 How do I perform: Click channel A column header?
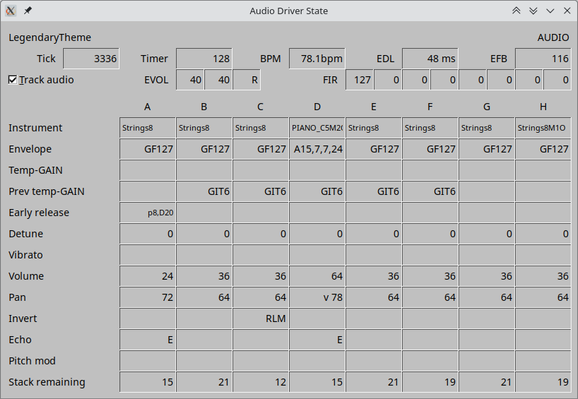click(147, 107)
